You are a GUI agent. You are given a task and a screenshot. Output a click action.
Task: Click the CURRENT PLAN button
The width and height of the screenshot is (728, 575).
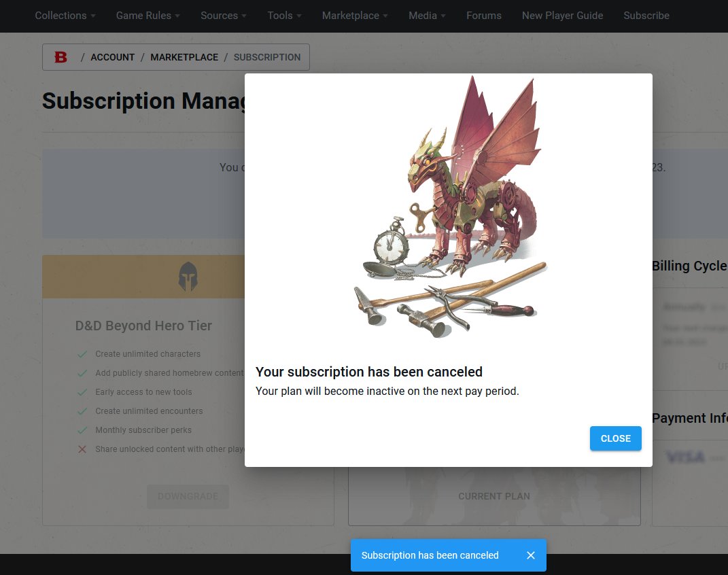494,496
